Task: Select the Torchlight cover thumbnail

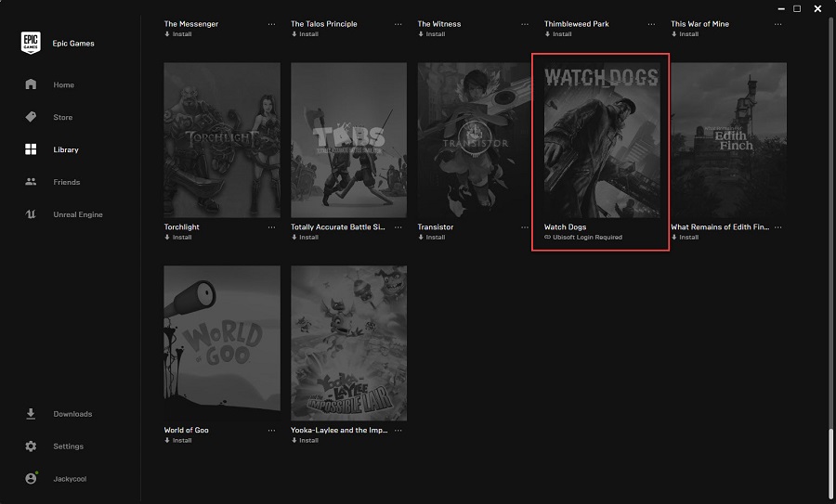Action: click(x=222, y=140)
